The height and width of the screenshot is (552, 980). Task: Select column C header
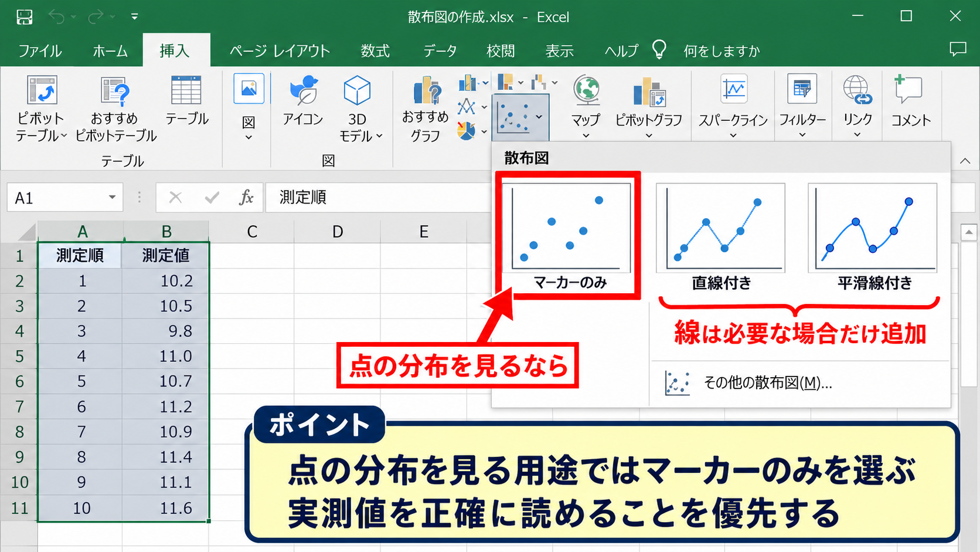(x=252, y=232)
